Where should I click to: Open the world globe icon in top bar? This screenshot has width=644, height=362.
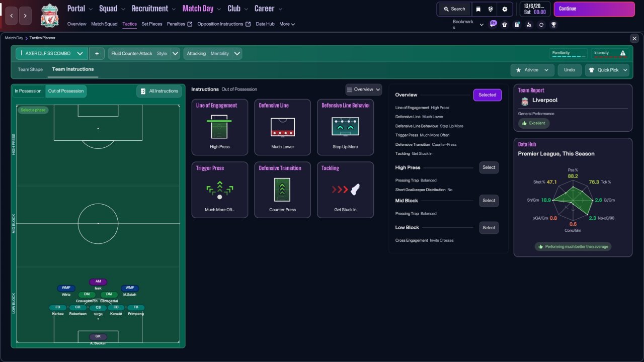[491, 9]
